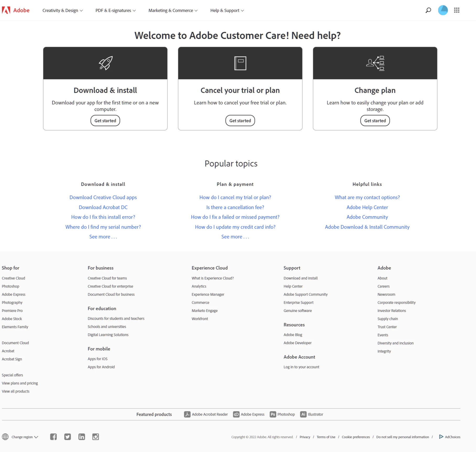Open Download Creative Cloud apps link
The height and width of the screenshot is (452, 476).
click(103, 197)
